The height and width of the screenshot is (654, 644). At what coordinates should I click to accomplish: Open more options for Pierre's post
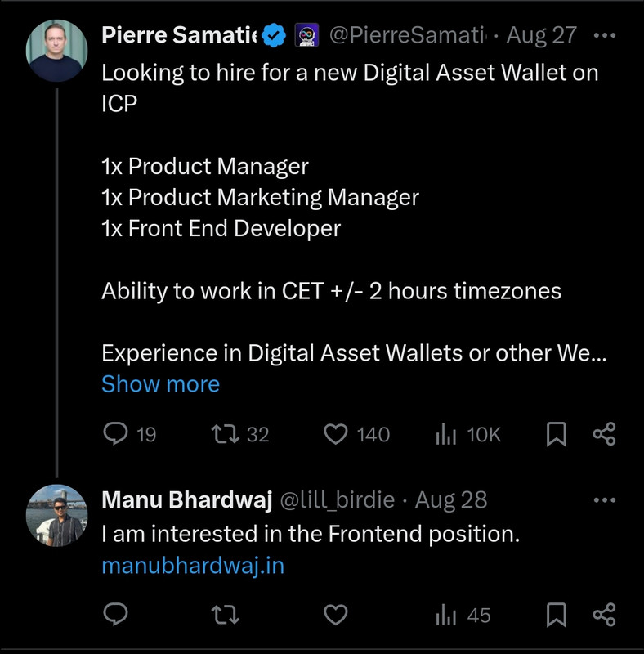[604, 36]
